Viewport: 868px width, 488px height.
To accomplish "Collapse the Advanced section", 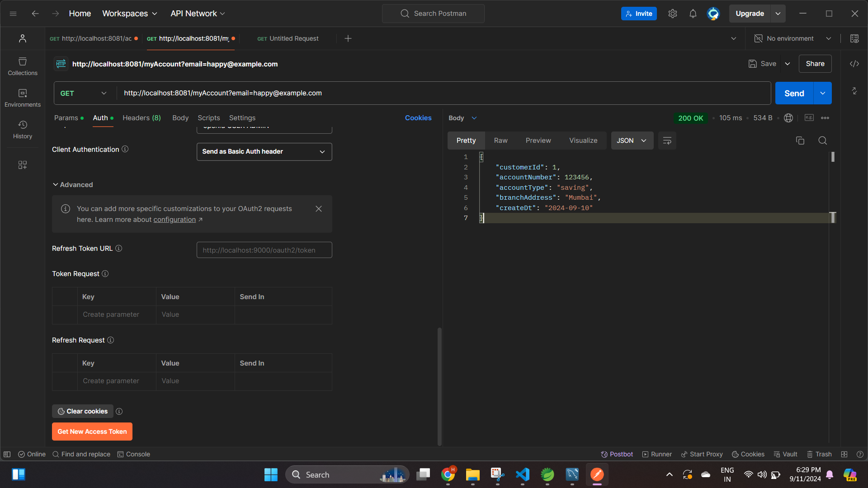I will coord(73,185).
